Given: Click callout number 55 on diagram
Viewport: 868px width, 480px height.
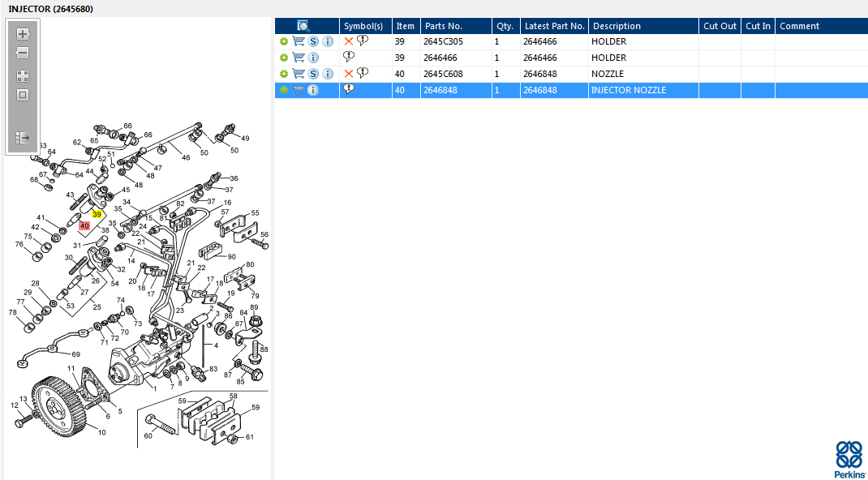Looking at the screenshot, I should (256, 212).
